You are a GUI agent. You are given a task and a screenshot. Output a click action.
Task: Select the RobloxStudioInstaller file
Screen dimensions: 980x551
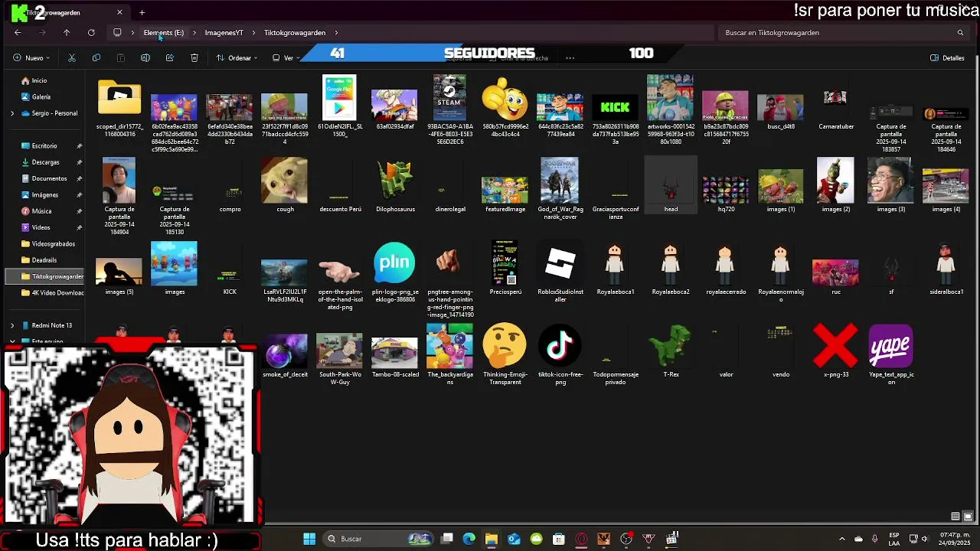pos(560,272)
